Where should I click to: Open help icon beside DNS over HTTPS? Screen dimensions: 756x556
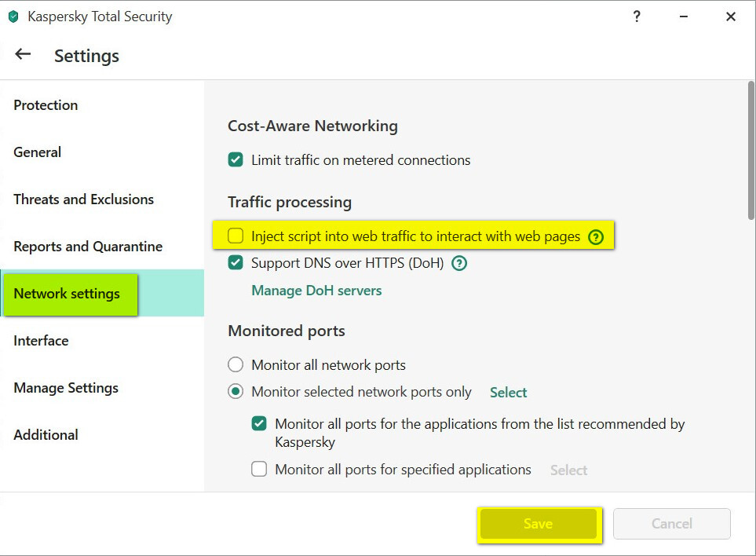coord(459,263)
